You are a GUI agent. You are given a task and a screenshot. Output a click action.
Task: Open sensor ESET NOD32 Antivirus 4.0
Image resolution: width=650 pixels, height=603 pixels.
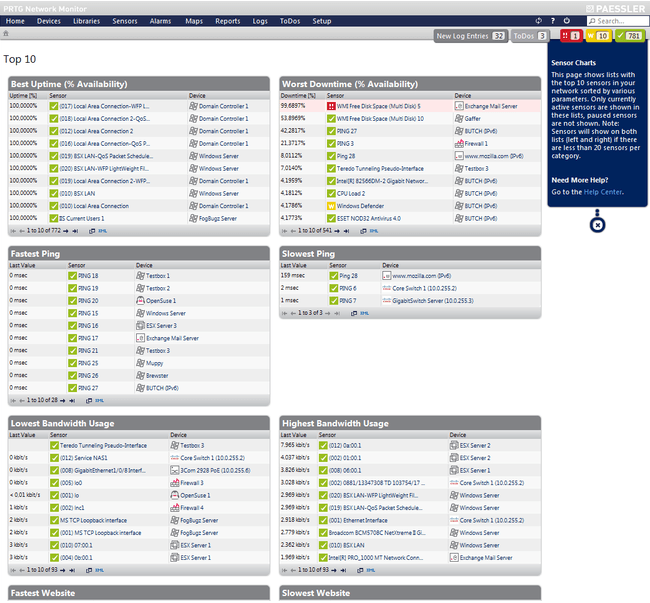tap(369, 218)
